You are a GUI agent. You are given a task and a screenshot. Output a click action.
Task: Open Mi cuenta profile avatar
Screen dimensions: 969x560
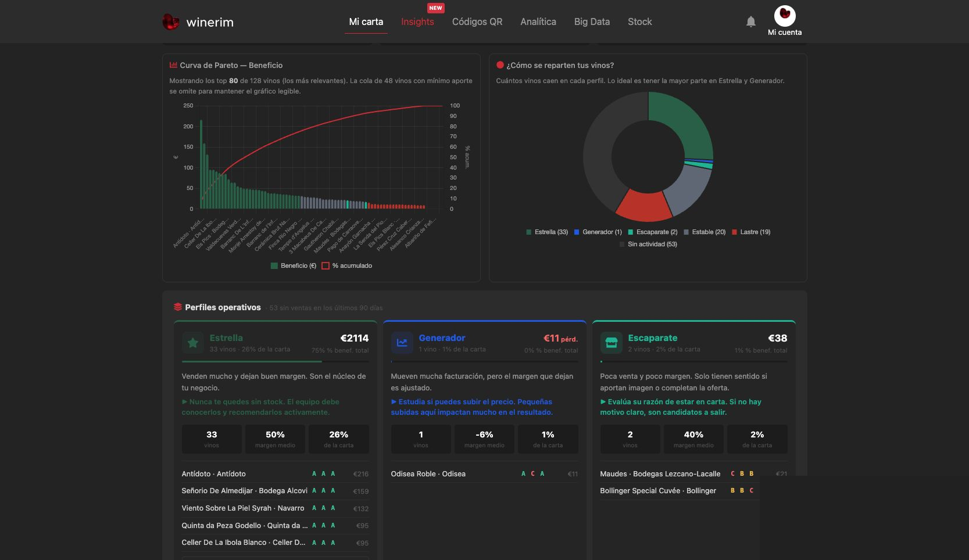[x=785, y=16]
